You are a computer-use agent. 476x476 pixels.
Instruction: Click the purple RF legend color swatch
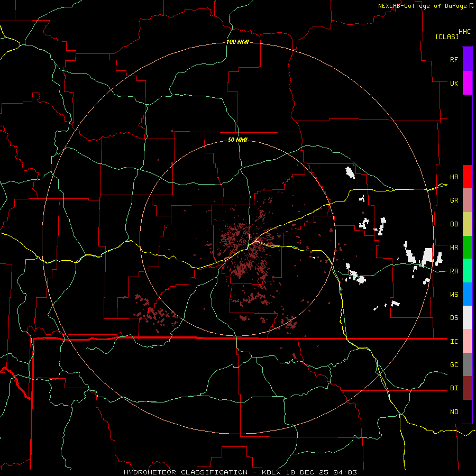click(x=467, y=59)
